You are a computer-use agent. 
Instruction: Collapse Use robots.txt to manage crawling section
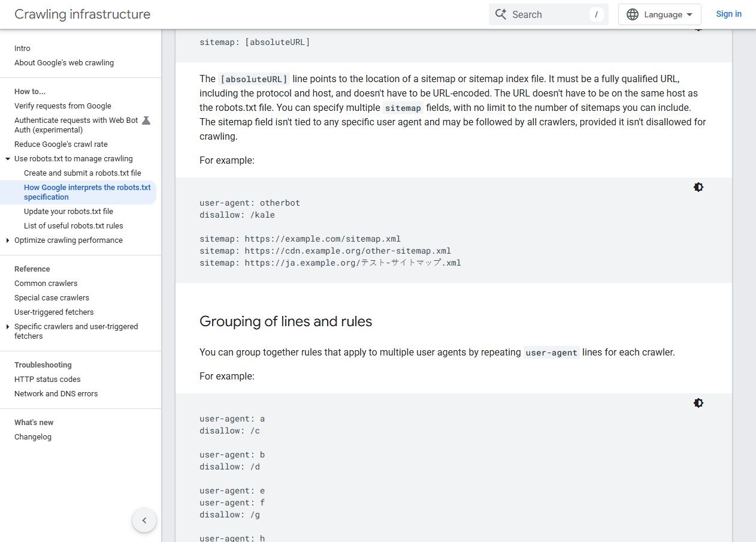pyautogui.click(x=8, y=159)
